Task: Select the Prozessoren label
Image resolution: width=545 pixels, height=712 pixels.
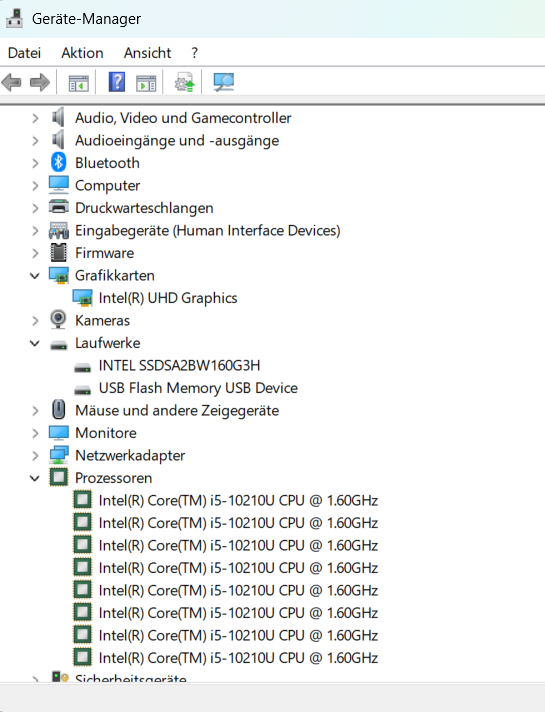Action: click(x=114, y=478)
